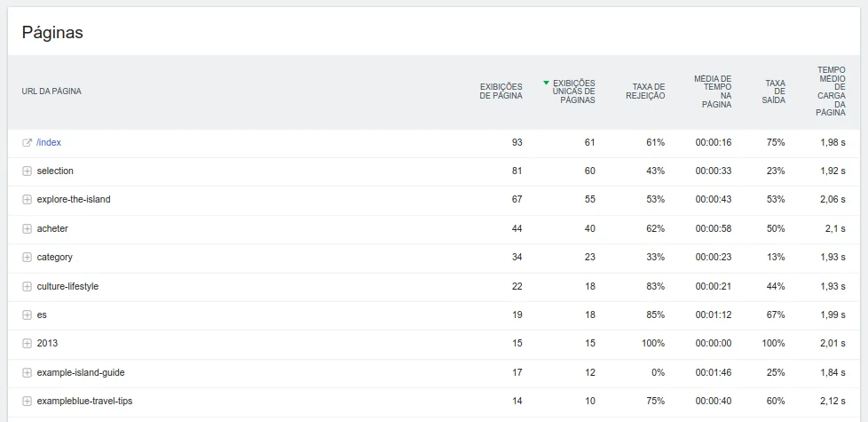Sort by Exibições de Página column
The width and height of the screenshot is (868, 422).
[x=501, y=91]
